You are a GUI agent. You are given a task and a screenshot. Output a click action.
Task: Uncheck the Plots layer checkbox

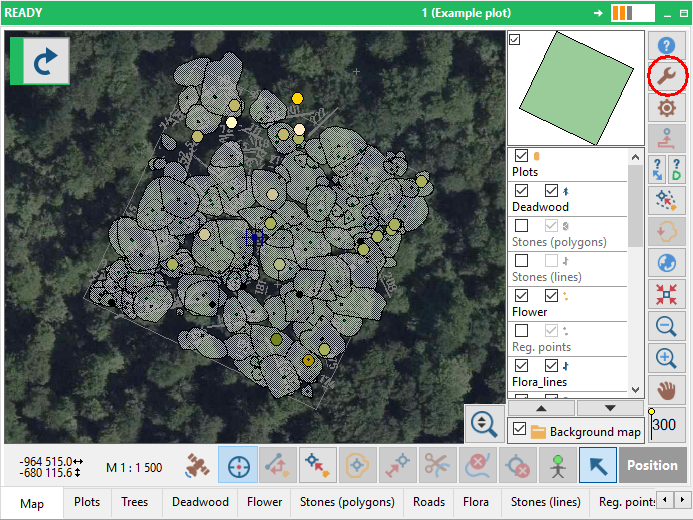coord(521,156)
